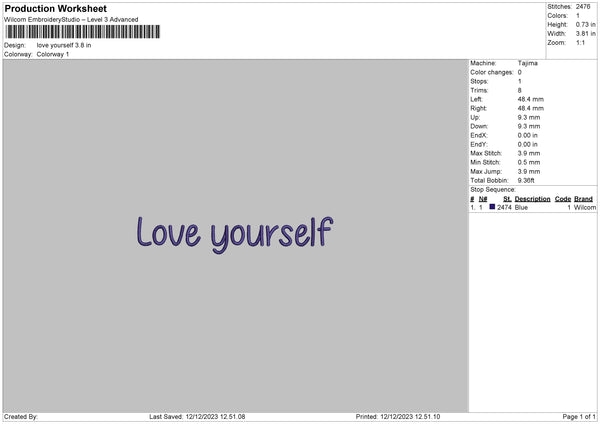Click the Left value 48.4 mm
600x424 pixels.
point(531,99)
